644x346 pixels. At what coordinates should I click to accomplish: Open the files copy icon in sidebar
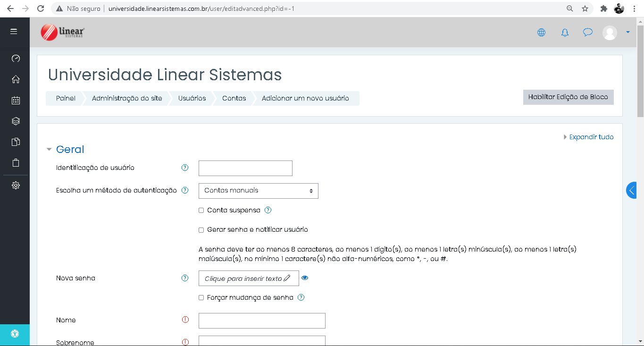tap(16, 142)
